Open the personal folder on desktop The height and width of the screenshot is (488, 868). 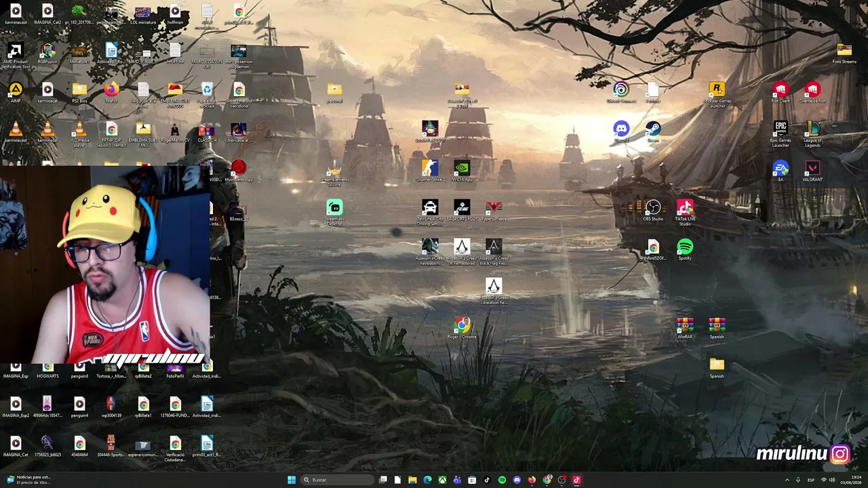pos(334,92)
